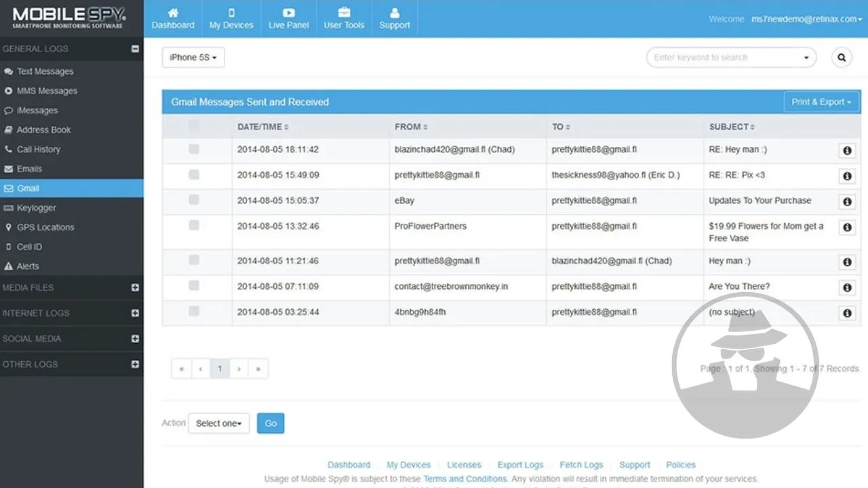
Task: Open Print & Export dropdown
Action: pos(822,102)
